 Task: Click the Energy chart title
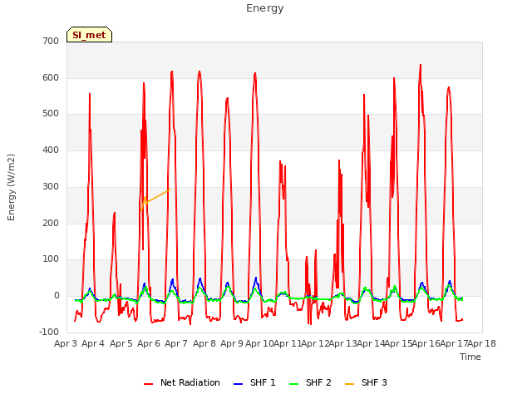click(x=265, y=8)
